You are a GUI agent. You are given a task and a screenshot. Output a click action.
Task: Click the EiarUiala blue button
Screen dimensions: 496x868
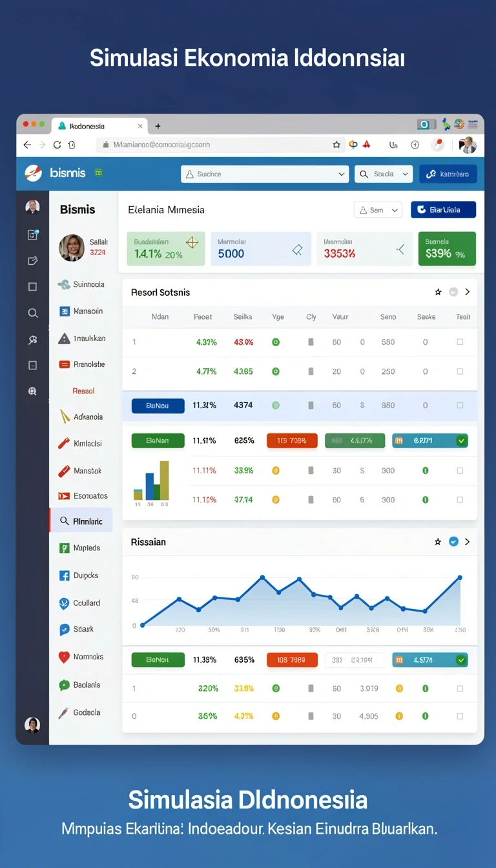coord(443,210)
